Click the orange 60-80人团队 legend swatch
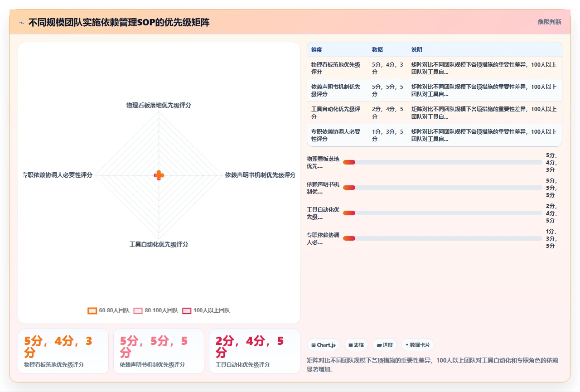580x392 pixels. (x=92, y=310)
